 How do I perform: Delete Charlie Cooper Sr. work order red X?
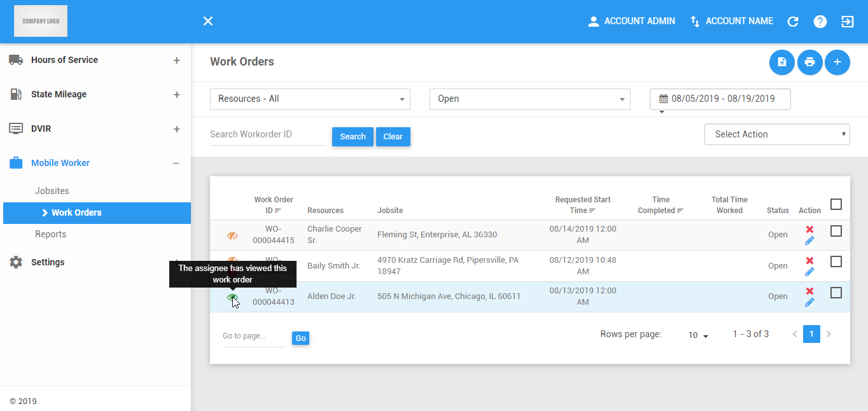809,229
